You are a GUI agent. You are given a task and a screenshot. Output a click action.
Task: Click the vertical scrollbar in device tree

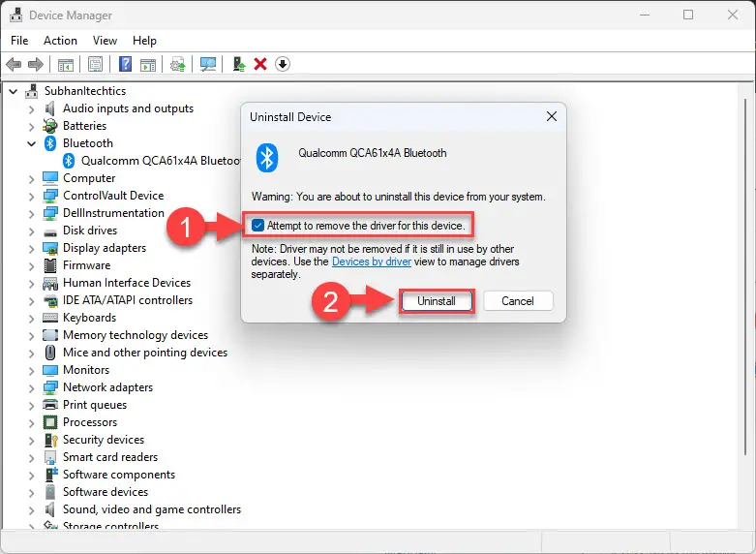pos(746,276)
